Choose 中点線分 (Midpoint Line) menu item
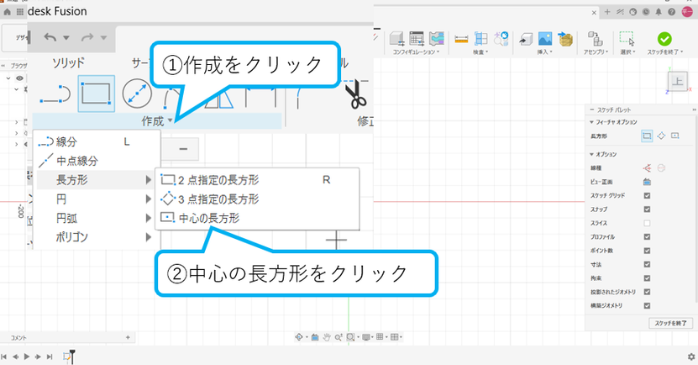Viewport: 698px width, 365px height. (96, 161)
